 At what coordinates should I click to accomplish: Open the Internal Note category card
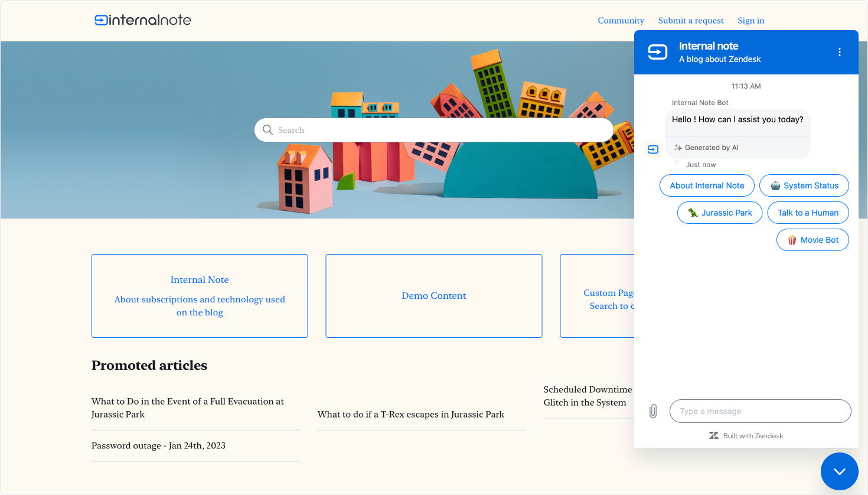pos(200,296)
